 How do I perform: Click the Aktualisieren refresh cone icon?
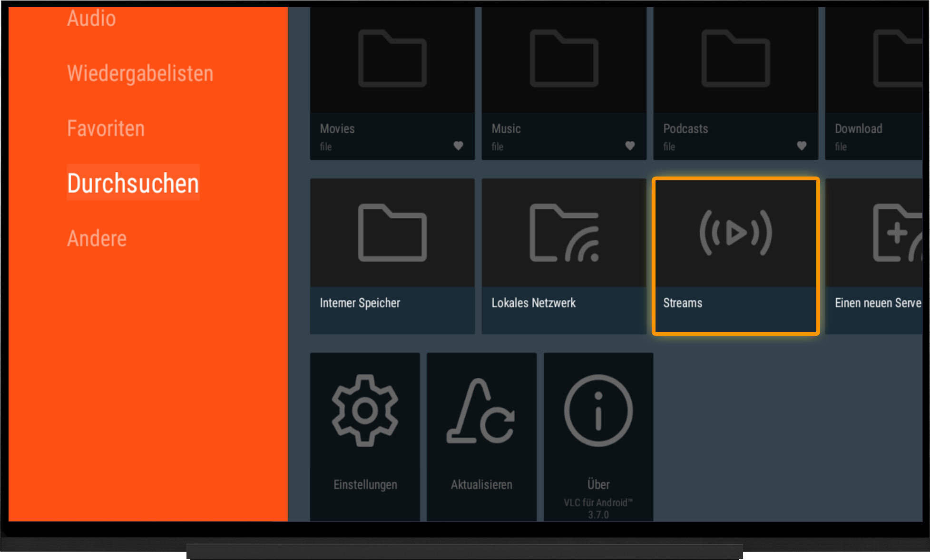click(481, 411)
